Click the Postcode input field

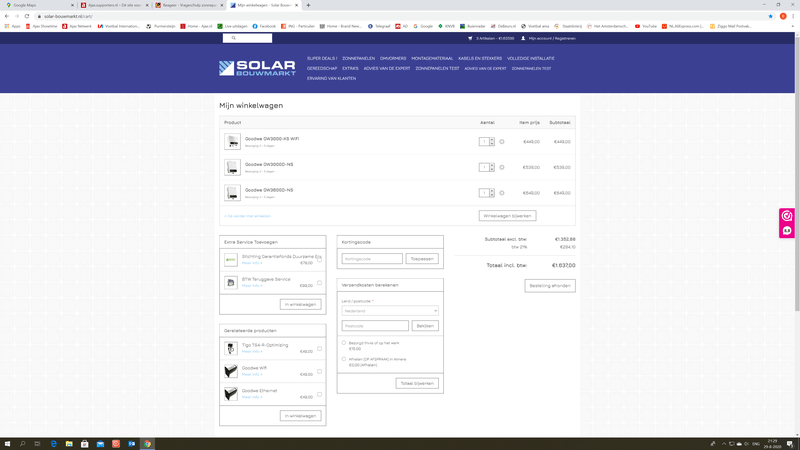pyautogui.click(x=375, y=326)
